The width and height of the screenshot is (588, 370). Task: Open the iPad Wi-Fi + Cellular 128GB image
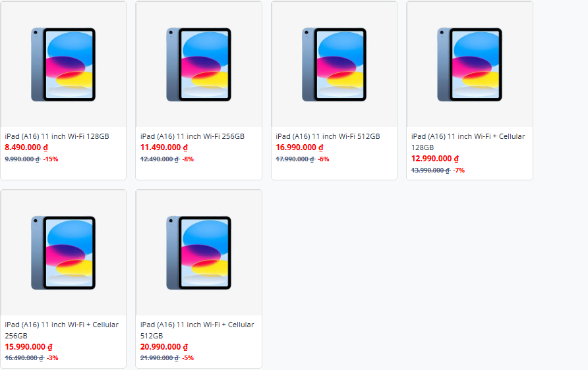tap(469, 65)
